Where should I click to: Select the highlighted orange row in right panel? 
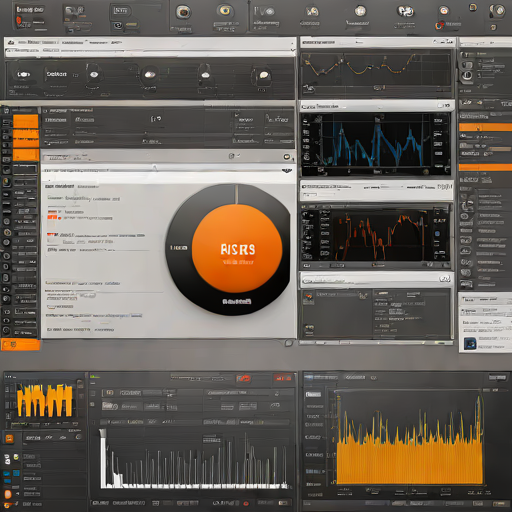click(x=485, y=127)
